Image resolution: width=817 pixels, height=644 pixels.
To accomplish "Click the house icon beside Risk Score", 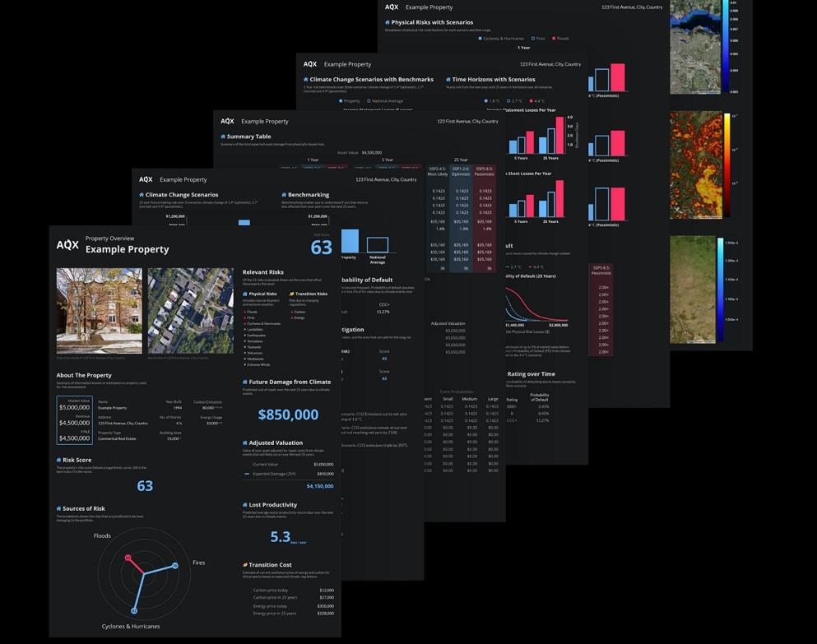I will pyautogui.click(x=59, y=460).
